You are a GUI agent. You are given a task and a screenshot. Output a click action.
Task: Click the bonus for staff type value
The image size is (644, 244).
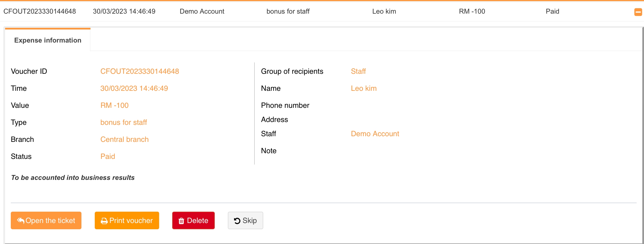(123, 122)
